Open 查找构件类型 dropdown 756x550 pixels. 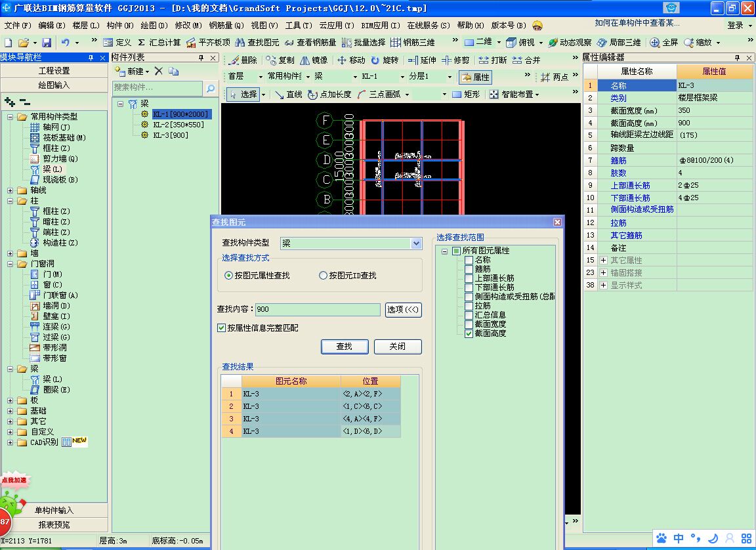417,243
